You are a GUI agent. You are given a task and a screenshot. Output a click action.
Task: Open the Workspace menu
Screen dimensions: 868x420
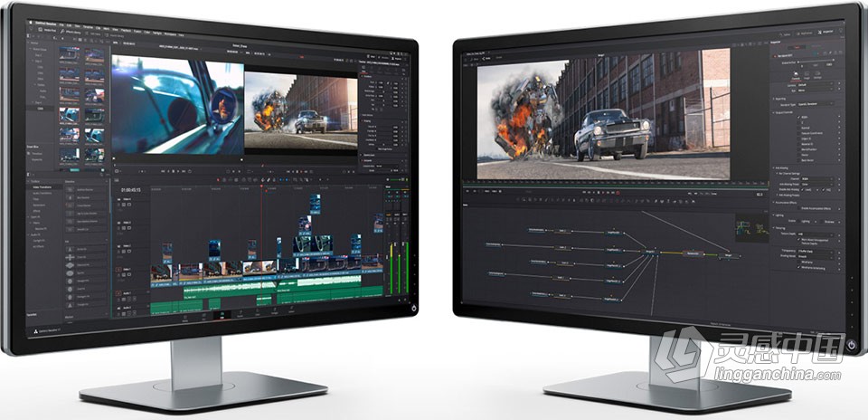pos(170,34)
